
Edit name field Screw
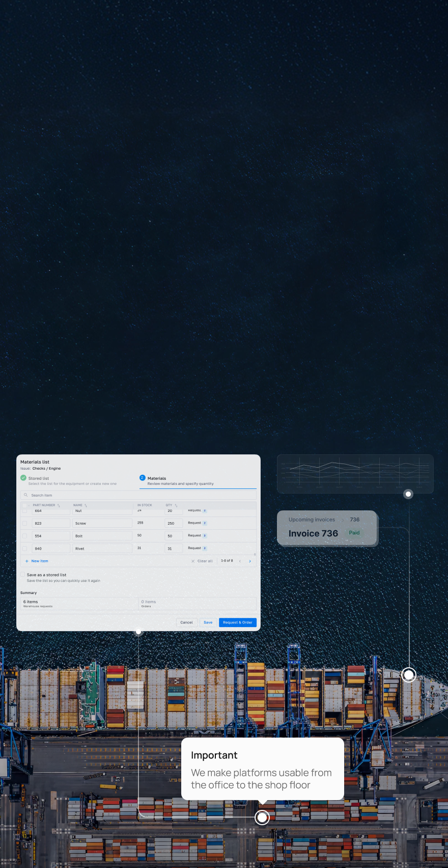[x=102, y=523]
